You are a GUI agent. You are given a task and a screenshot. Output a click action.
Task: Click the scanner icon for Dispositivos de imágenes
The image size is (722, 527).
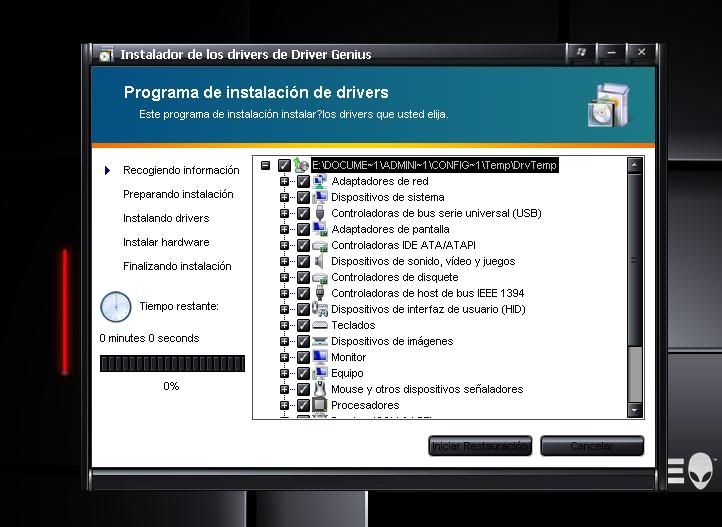320,341
